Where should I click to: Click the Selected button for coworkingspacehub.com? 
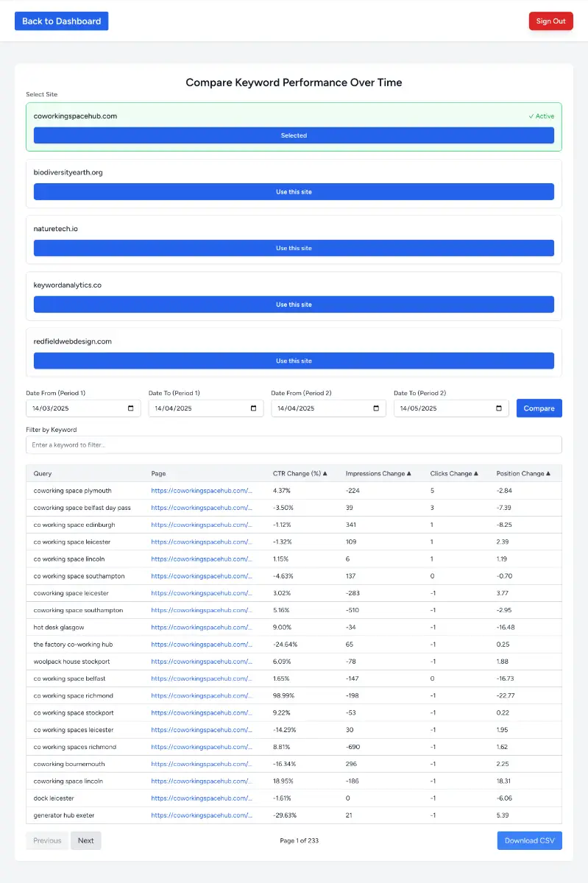(x=294, y=135)
